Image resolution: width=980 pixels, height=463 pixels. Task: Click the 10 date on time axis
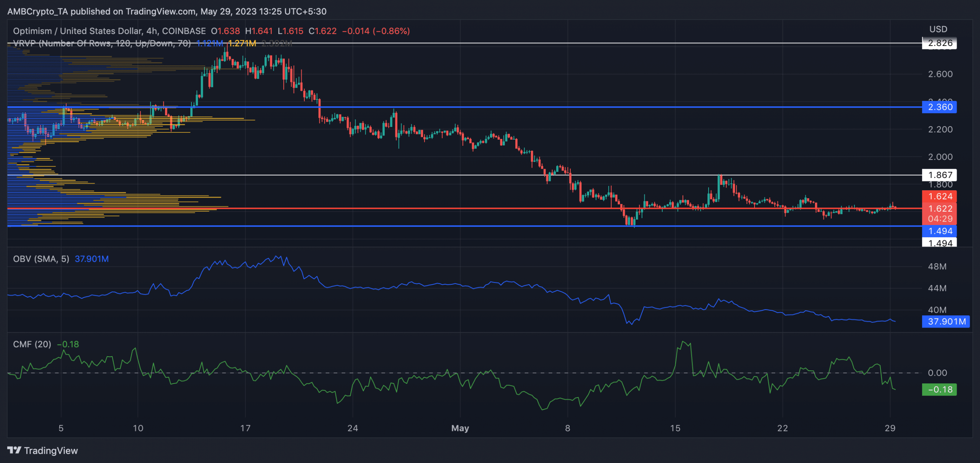[138, 428]
